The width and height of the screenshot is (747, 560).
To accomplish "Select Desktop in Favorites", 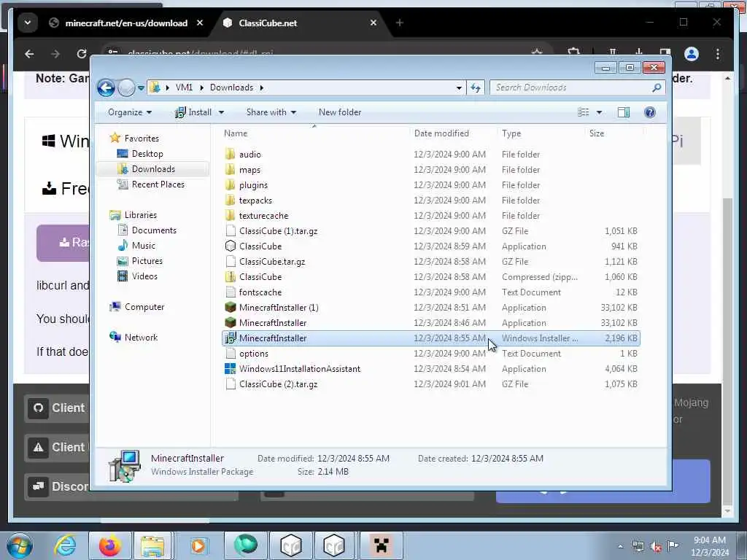I will coord(147,154).
